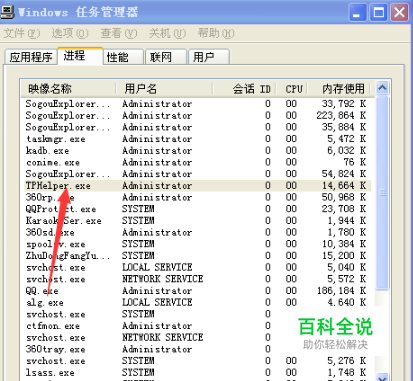Sort by CPU column header
This screenshot has width=413, height=381.
291,89
